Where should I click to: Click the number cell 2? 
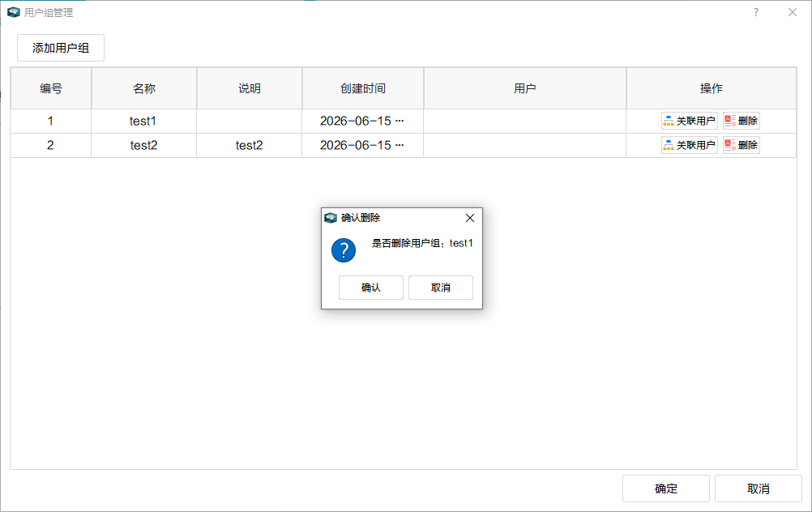tap(51, 146)
